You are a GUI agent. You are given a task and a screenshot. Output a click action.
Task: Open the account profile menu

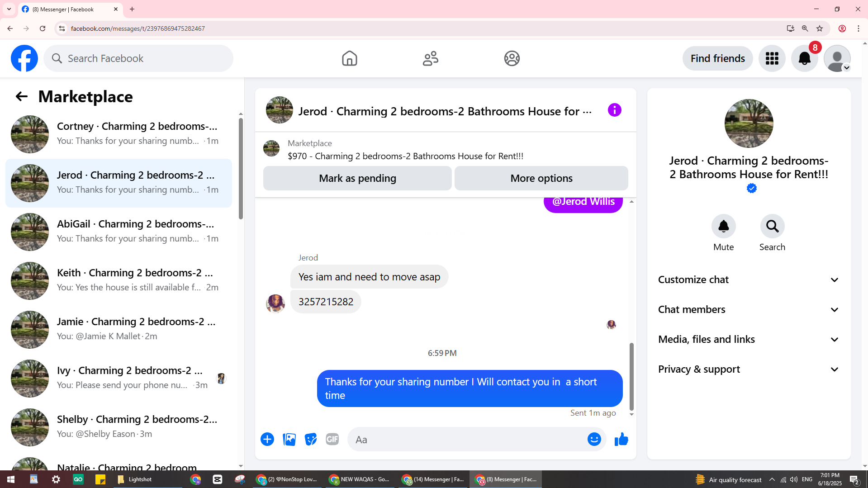(837, 58)
